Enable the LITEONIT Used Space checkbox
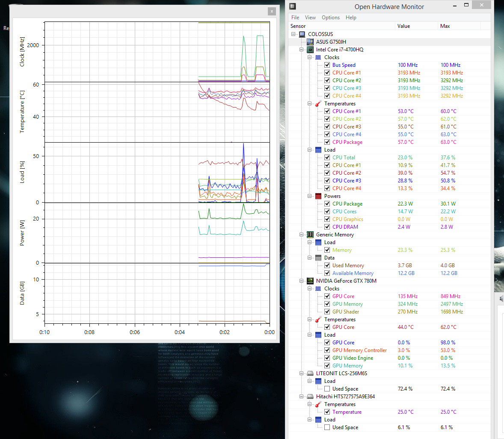The height and width of the screenshot is (439, 504). pos(327,389)
